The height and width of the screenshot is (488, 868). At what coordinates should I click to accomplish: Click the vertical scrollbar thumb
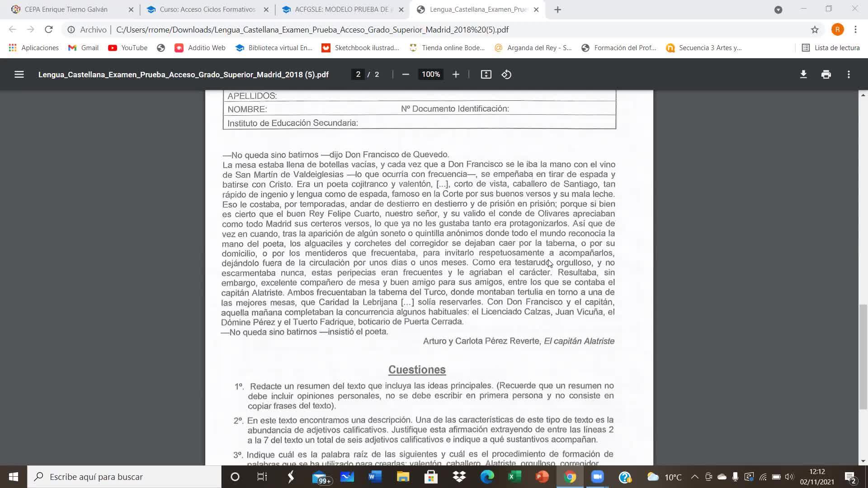pos(863,357)
